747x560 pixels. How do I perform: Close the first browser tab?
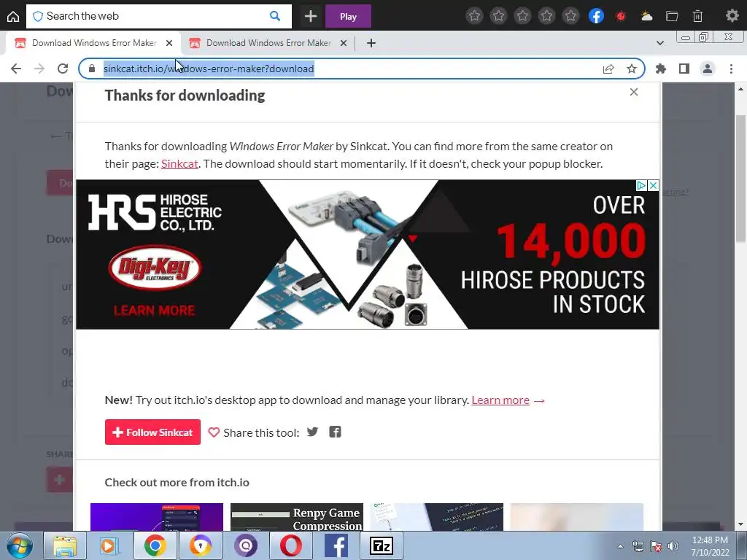[169, 43]
